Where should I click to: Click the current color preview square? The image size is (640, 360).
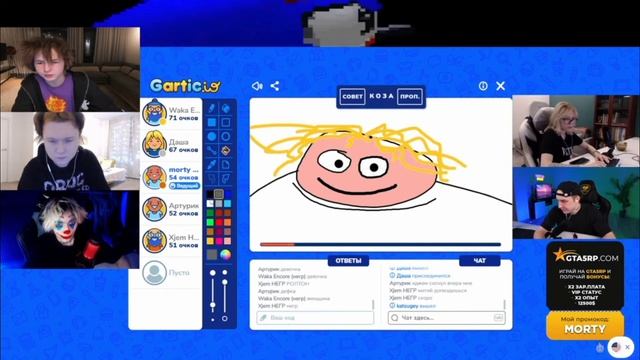(212, 255)
